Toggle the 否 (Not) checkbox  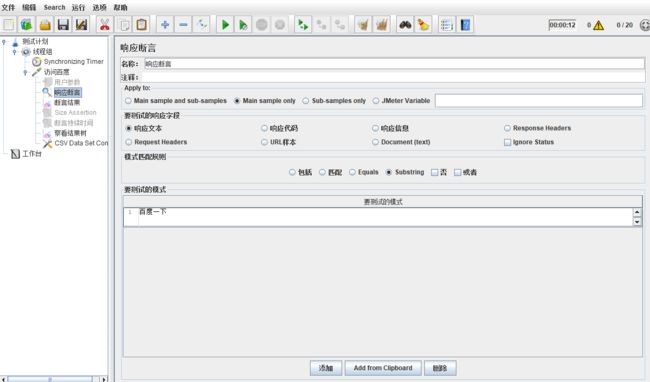coord(434,172)
